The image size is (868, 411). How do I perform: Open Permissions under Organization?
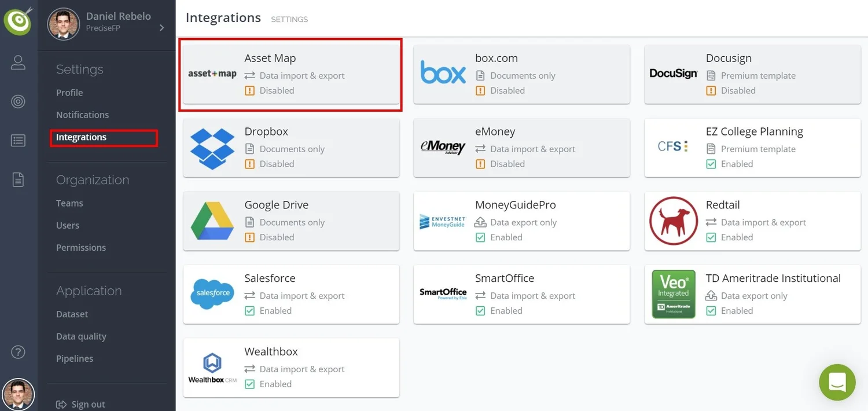81,247
